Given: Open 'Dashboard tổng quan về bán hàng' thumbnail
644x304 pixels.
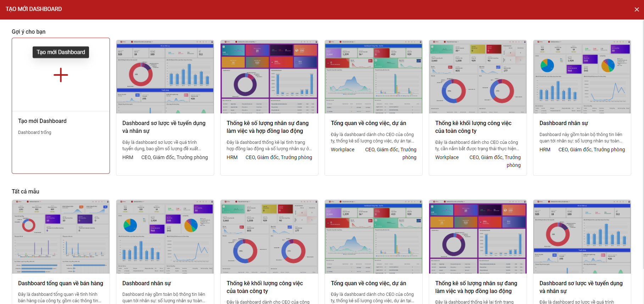Looking at the screenshot, I should (61, 236).
